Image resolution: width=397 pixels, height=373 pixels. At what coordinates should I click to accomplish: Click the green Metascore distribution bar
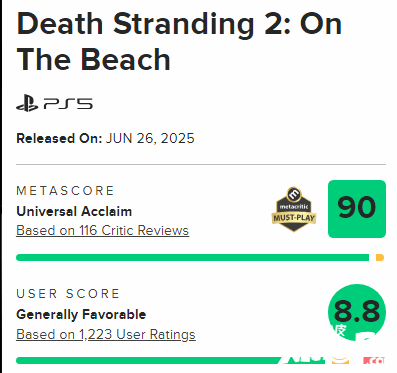(x=192, y=257)
